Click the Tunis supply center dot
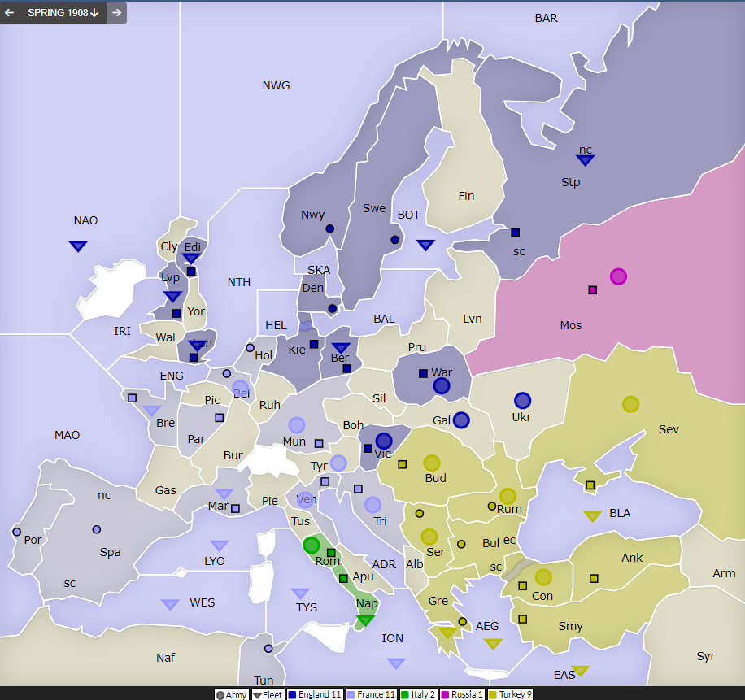 click(x=268, y=649)
